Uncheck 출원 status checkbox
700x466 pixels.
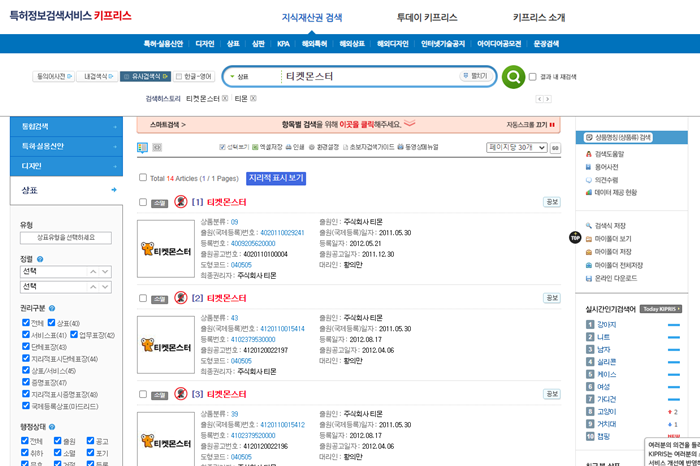point(58,441)
